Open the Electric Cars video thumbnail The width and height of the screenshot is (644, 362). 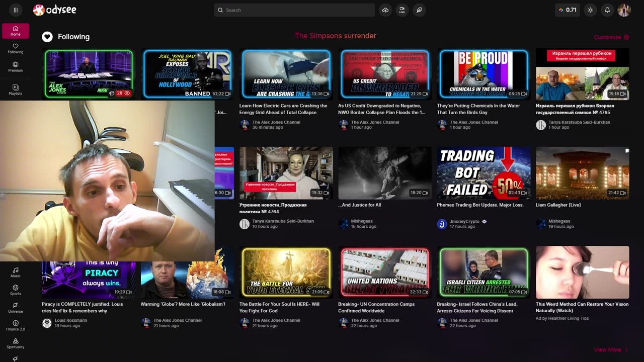286,74
